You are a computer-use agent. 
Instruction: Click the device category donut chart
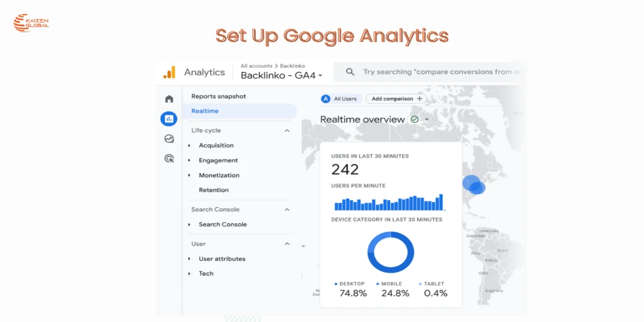391,252
